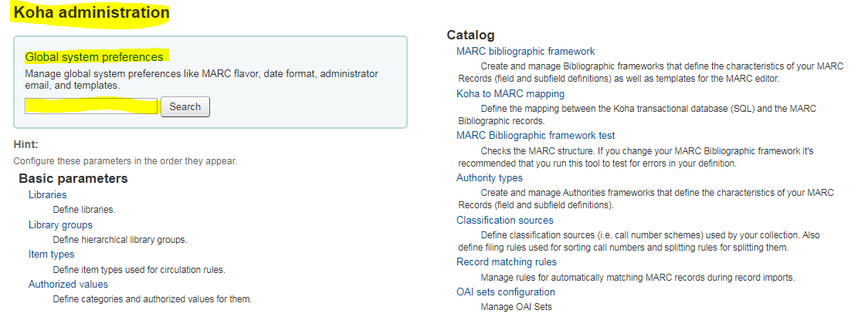868x317 pixels.
Task: Click the Koha administration page heading
Action: (x=92, y=13)
